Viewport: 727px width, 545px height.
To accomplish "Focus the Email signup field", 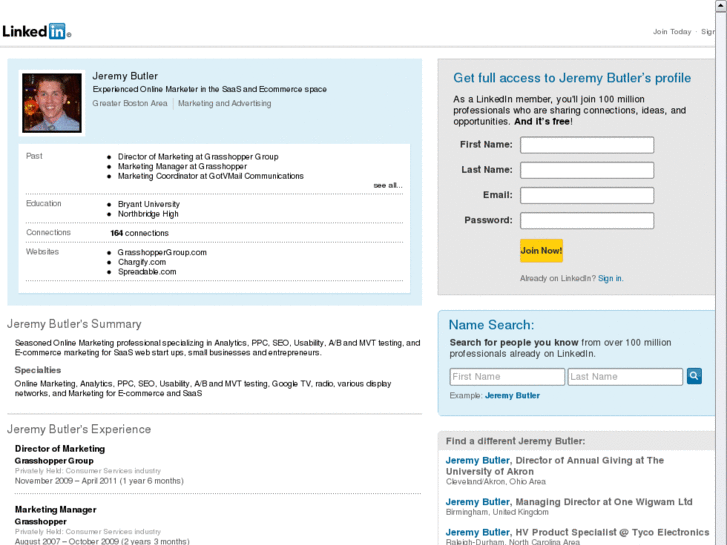I will [x=587, y=195].
